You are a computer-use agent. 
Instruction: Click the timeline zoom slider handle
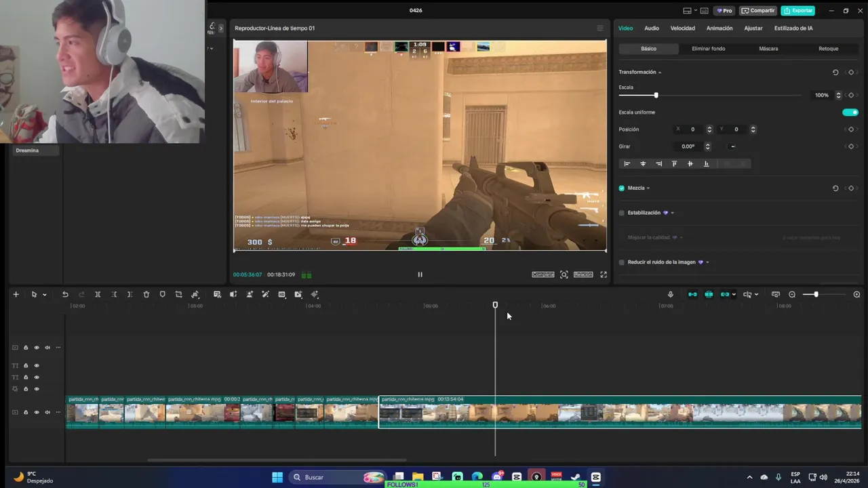[x=816, y=294]
